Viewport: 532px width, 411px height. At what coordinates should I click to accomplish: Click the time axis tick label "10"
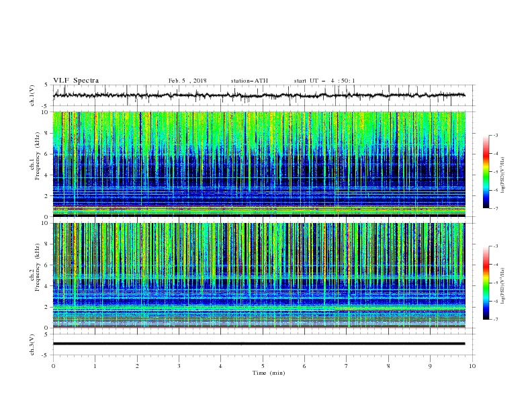(472, 366)
